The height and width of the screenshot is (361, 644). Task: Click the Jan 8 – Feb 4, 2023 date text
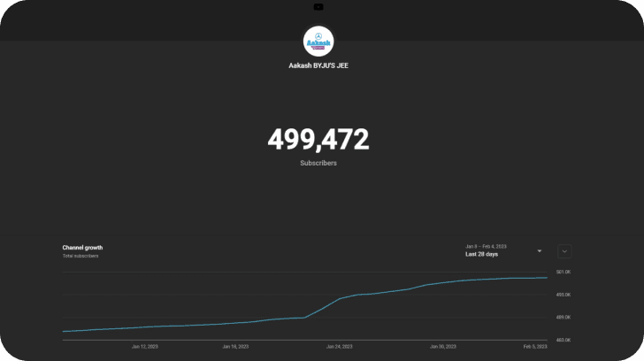click(486, 246)
